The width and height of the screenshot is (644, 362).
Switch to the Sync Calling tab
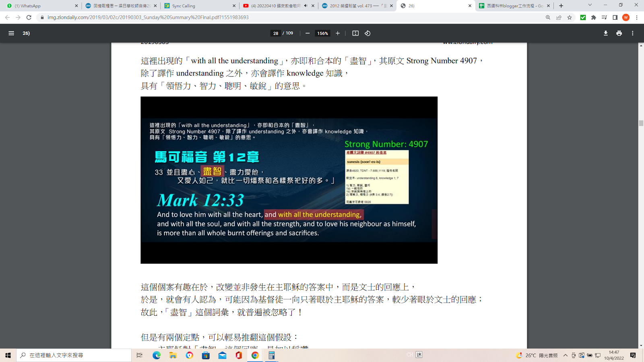tap(200, 6)
